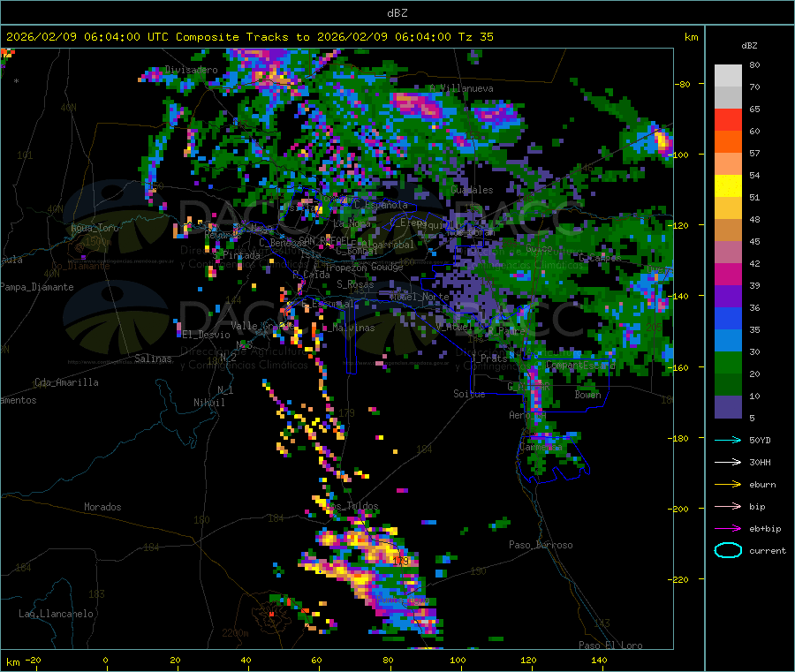Click the Lag.Llancanelo map label
The height and width of the screenshot is (672, 795).
56,614
